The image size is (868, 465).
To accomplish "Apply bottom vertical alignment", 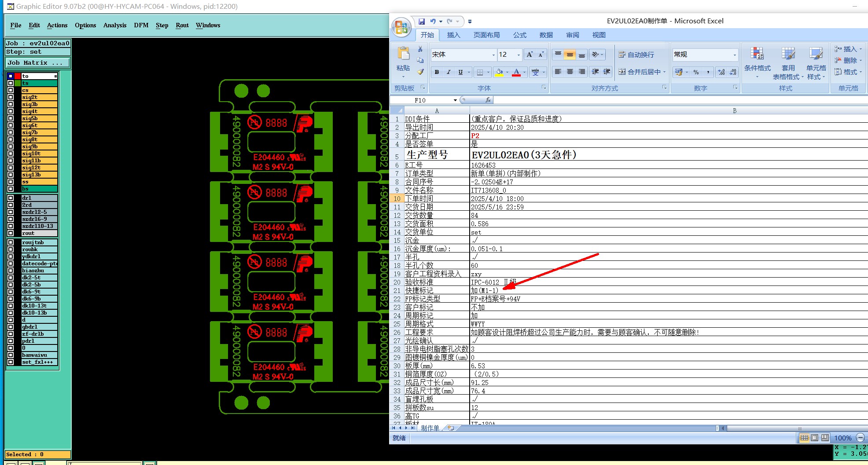I will [581, 55].
